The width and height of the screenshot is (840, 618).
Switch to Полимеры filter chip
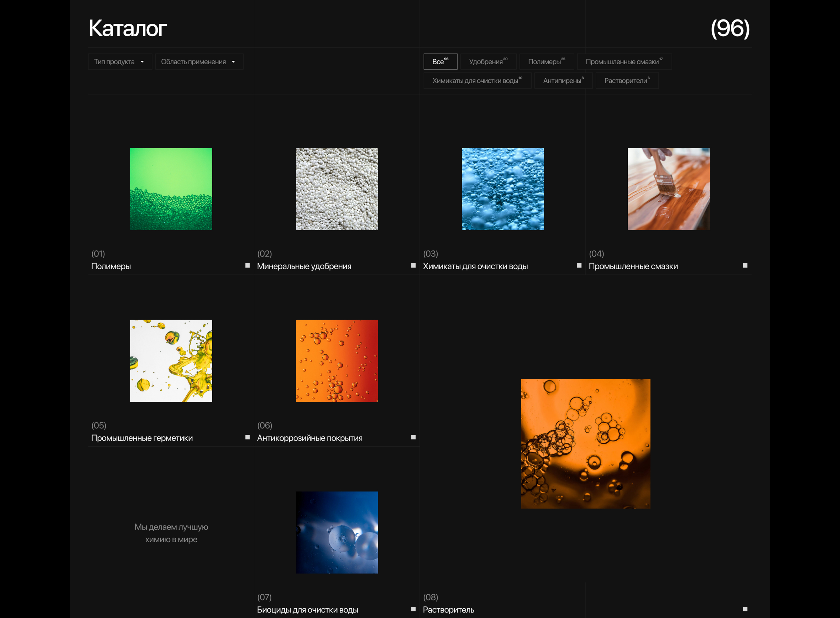tap(547, 62)
